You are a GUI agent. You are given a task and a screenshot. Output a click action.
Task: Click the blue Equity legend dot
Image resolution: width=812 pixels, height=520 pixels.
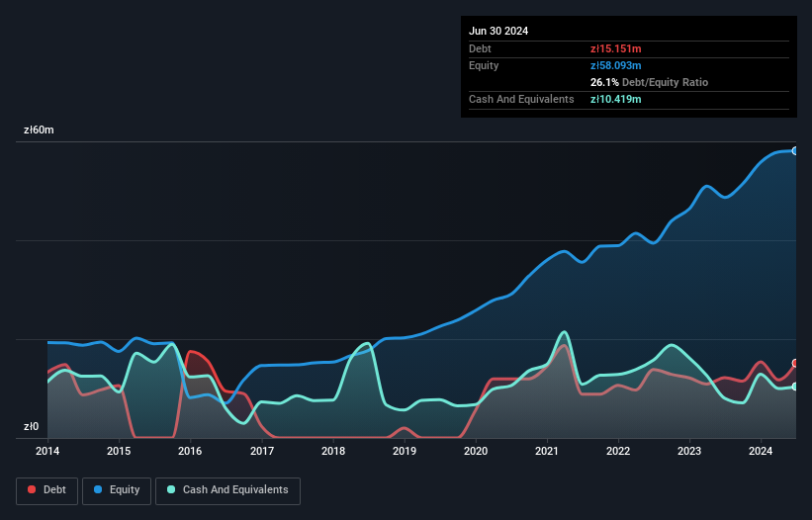click(x=98, y=489)
